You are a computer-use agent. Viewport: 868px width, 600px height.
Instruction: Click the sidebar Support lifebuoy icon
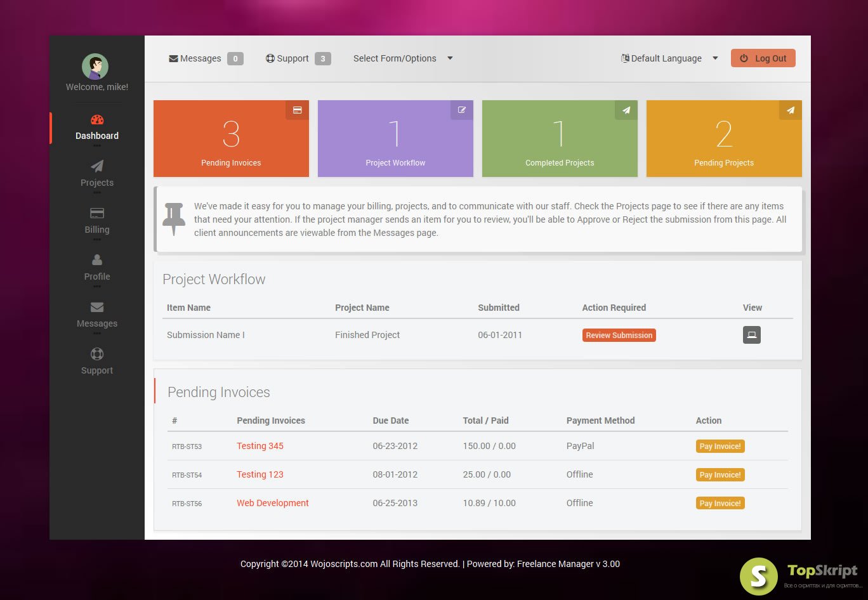point(97,354)
